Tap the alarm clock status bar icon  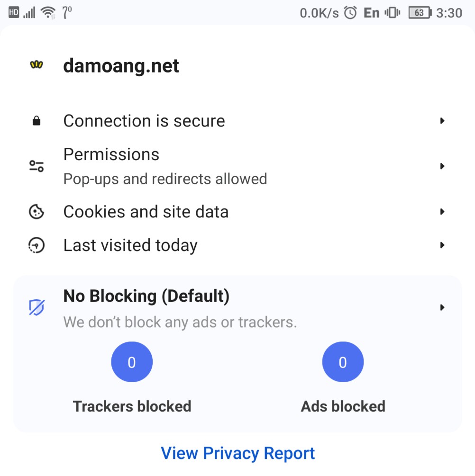coord(350,13)
